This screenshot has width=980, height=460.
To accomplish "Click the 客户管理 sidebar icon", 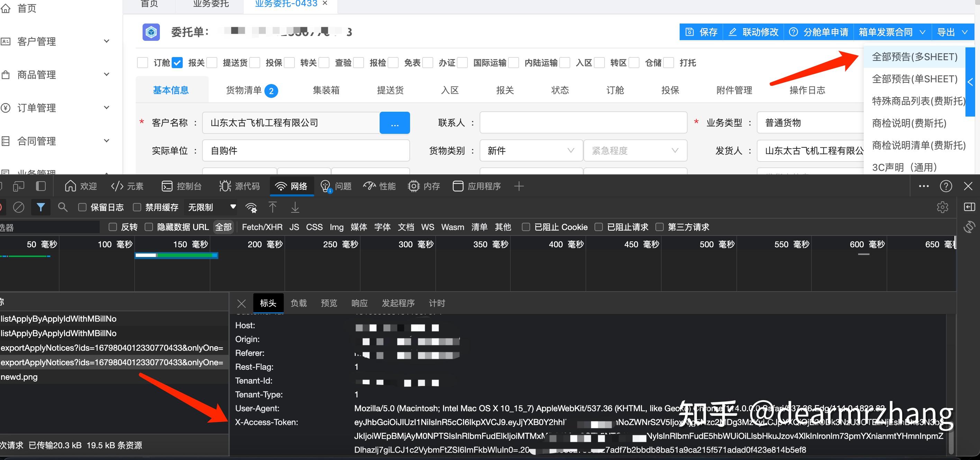I will point(5,41).
